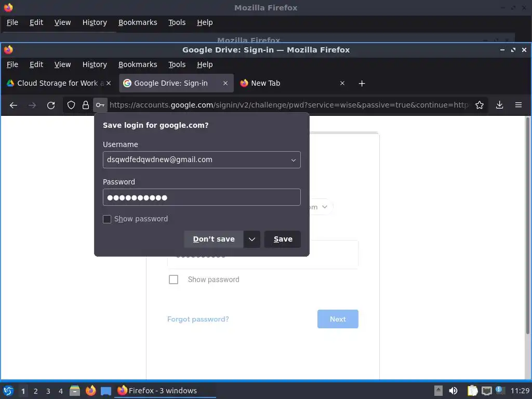Open the Tools menu in the background Firefox window

click(177, 22)
